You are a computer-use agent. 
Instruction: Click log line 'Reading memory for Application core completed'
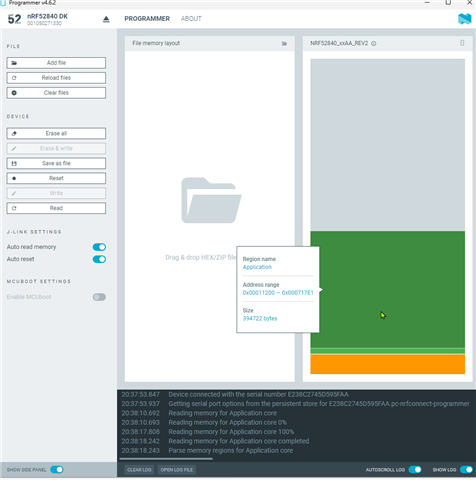pyautogui.click(x=239, y=441)
